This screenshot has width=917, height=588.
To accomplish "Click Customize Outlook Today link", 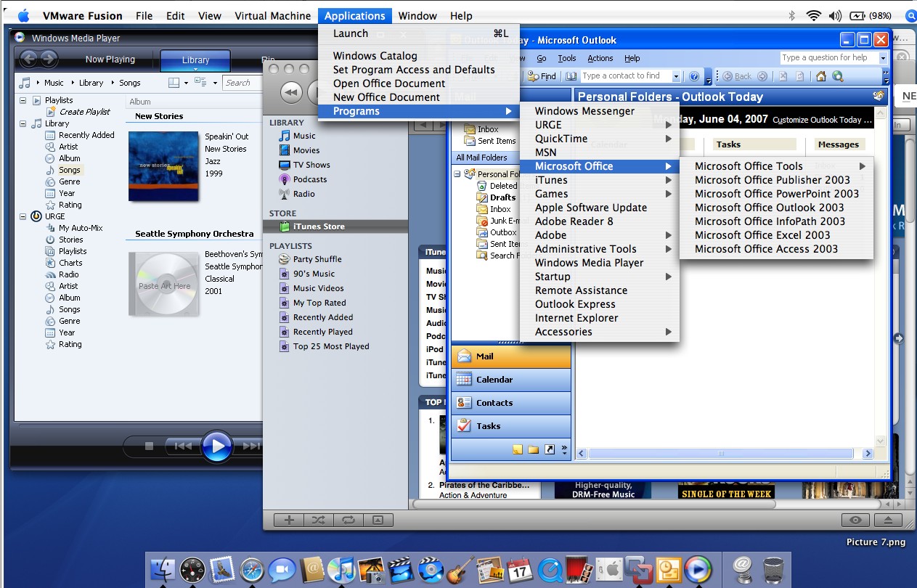I will [820, 120].
